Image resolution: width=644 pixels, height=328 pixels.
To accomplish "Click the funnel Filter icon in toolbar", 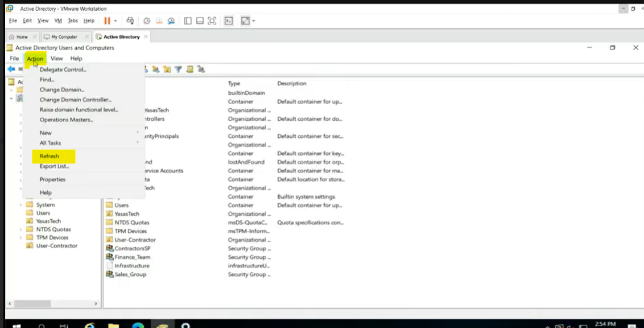I will (178, 69).
